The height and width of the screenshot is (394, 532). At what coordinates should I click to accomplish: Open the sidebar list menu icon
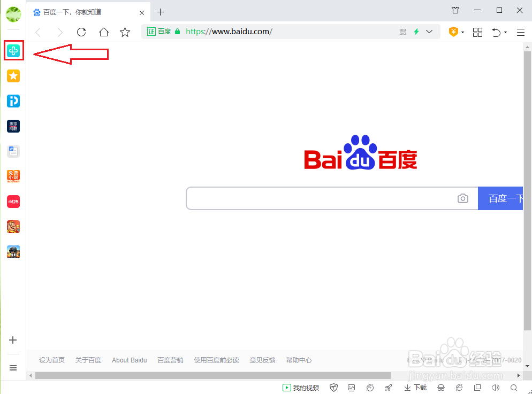coord(13,368)
